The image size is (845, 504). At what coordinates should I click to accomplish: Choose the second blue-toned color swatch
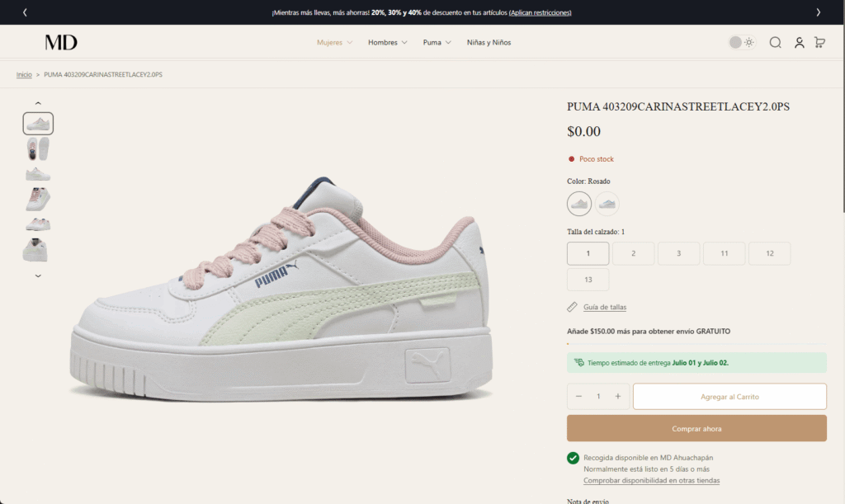[607, 204]
